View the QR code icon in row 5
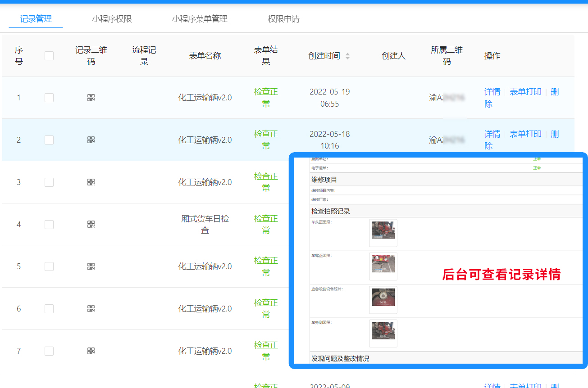Screen dimensions: 588x388 [x=91, y=266]
